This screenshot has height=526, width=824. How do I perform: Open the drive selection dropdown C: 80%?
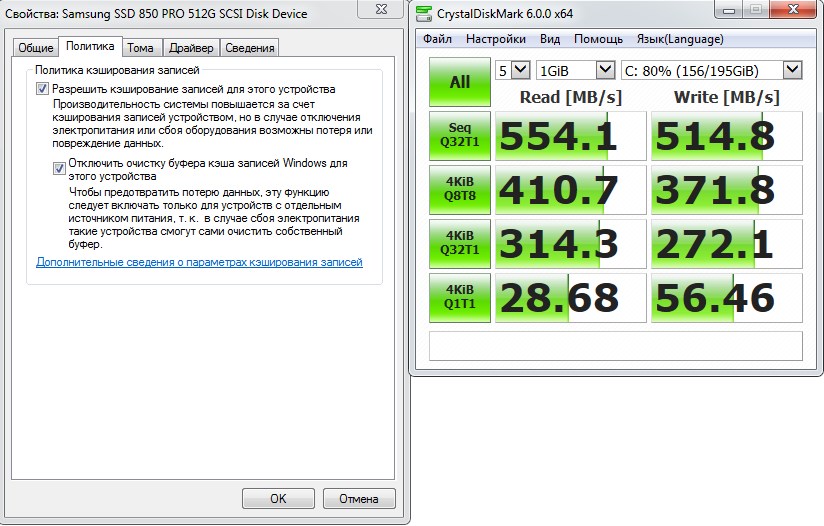coord(712,70)
